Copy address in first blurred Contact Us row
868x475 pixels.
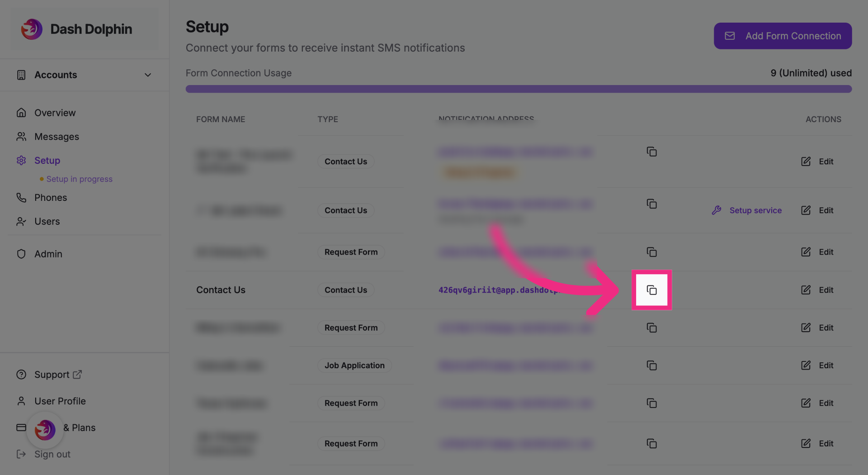pos(651,152)
